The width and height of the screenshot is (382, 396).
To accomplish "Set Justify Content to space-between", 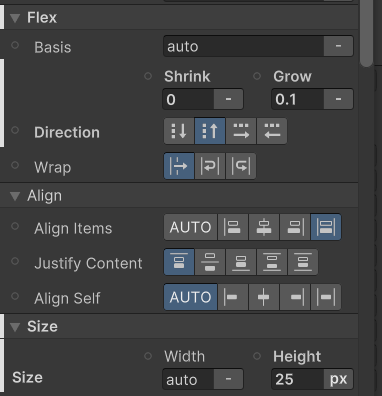I will click(x=272, y=262).
